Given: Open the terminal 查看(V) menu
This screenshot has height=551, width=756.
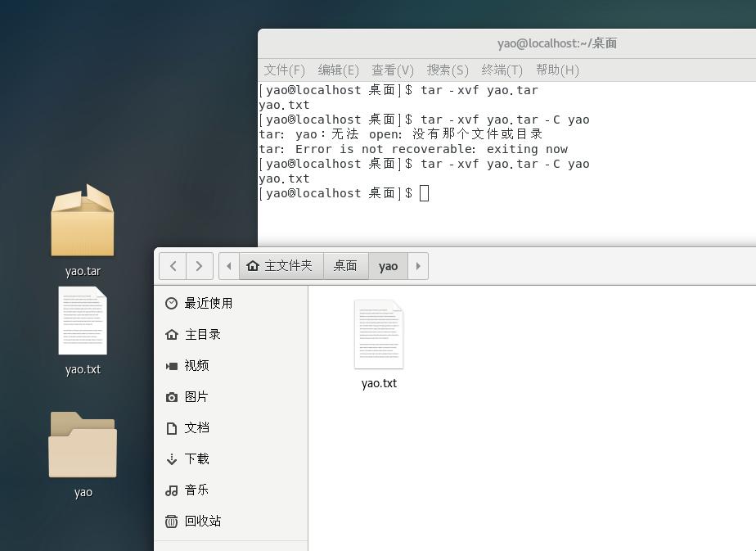Looking at the screenshot, I should pyautogui.click(x=393, y=70).
